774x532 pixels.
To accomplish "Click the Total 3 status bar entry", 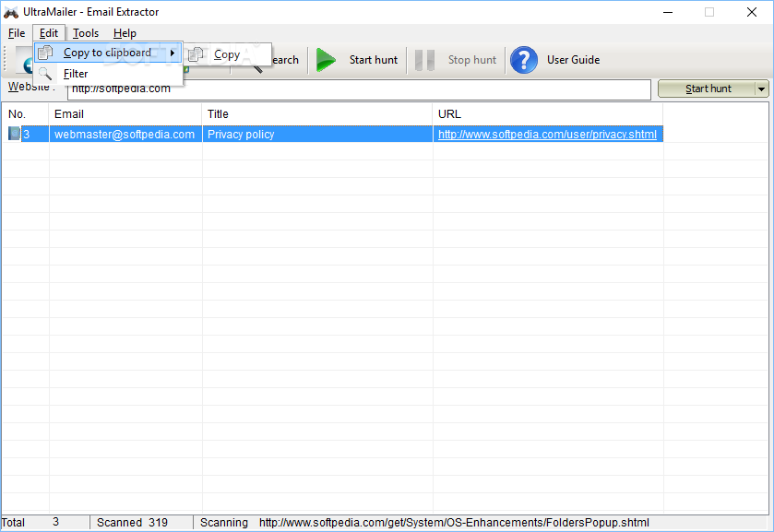I will pyautogui.click(x=45, y=522).
